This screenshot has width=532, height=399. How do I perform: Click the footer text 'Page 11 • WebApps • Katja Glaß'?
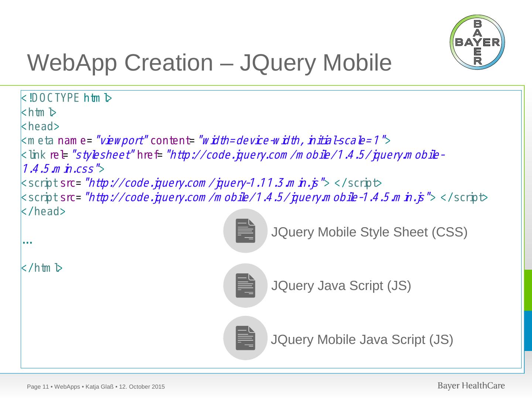[71, 387]
